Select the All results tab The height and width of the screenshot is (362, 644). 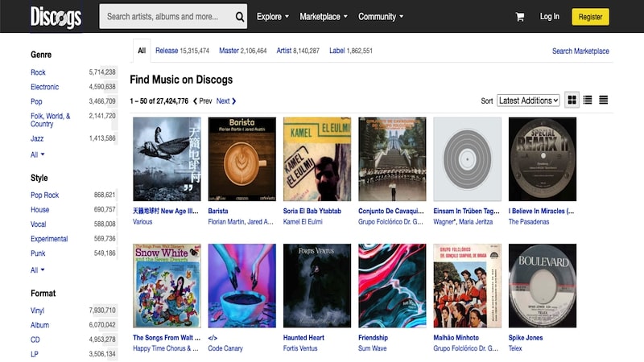coord(142,51)
